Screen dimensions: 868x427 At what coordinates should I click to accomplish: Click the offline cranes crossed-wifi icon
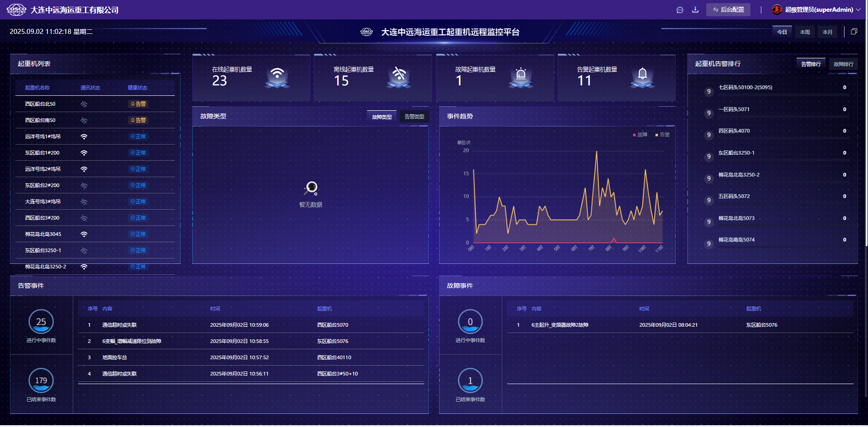click(x=399, y=76)
